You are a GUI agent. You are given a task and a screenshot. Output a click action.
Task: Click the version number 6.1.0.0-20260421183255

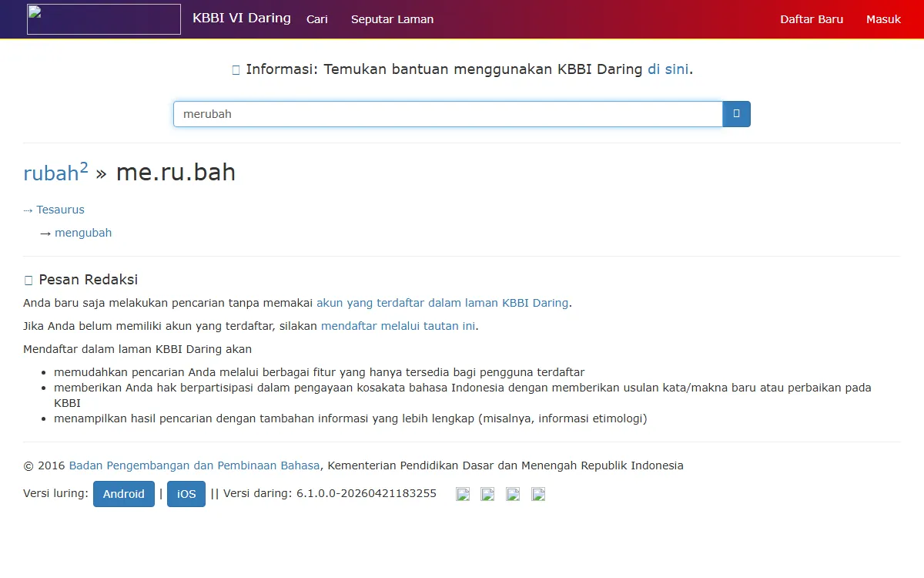(x=367, y=493)
